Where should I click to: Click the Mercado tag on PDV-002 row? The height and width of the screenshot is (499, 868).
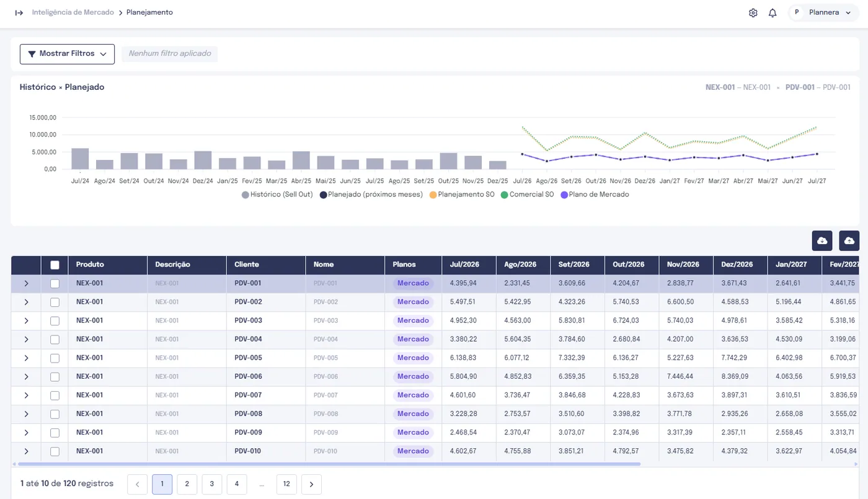[x=413, y=302]
